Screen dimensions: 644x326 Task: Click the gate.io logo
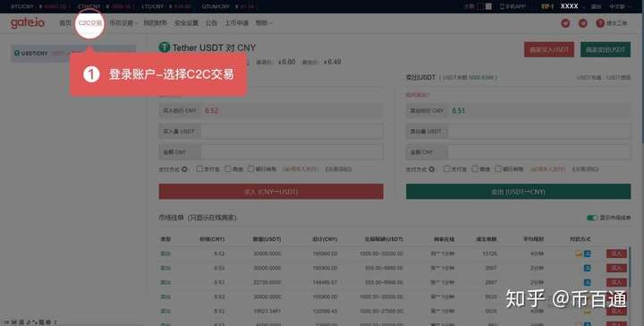click(27, 23)
